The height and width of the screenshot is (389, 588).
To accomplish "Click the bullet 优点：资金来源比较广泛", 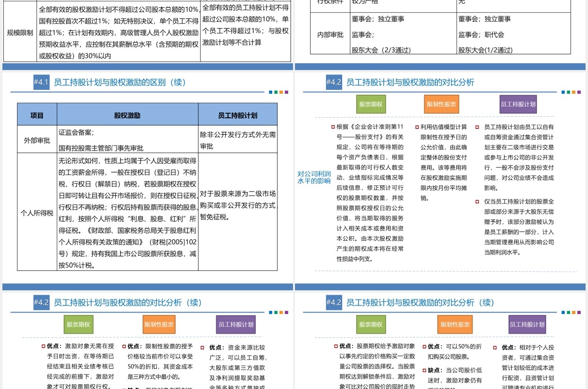I will [238, 367].
